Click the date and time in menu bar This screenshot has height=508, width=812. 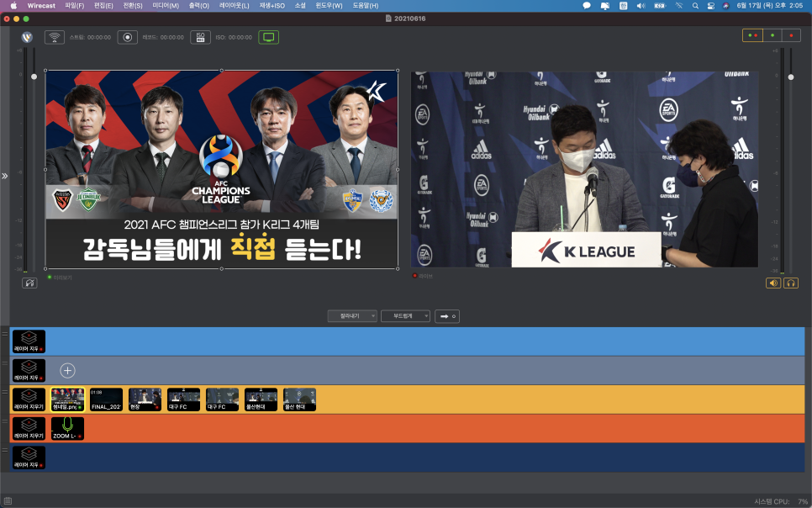pos(769,6)
